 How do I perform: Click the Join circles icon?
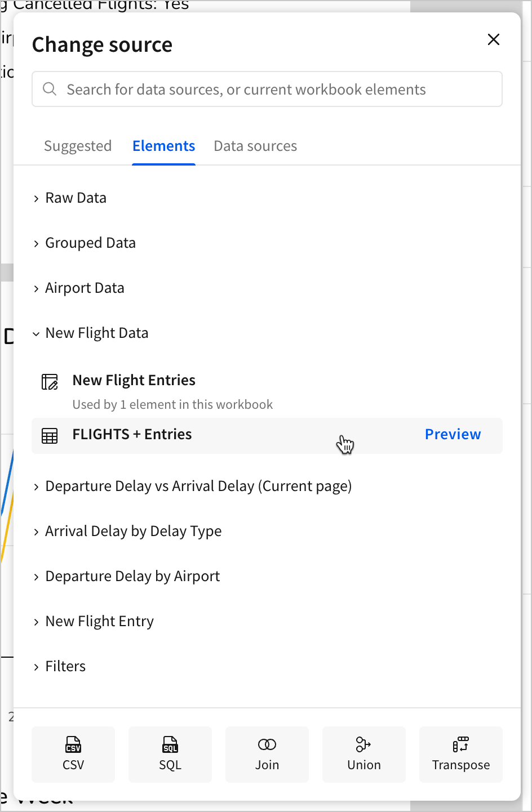[267, 744]
